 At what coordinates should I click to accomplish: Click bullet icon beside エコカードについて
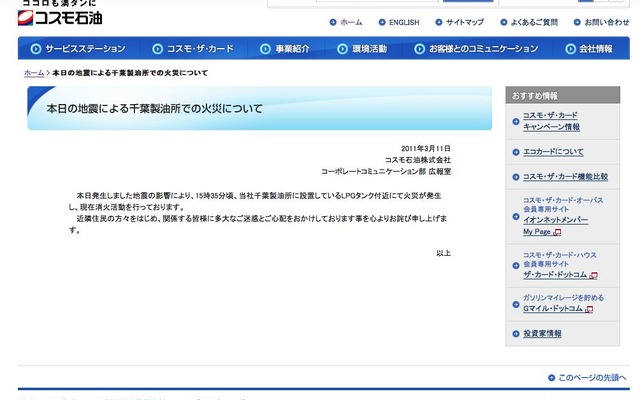(x=516, y=152)
